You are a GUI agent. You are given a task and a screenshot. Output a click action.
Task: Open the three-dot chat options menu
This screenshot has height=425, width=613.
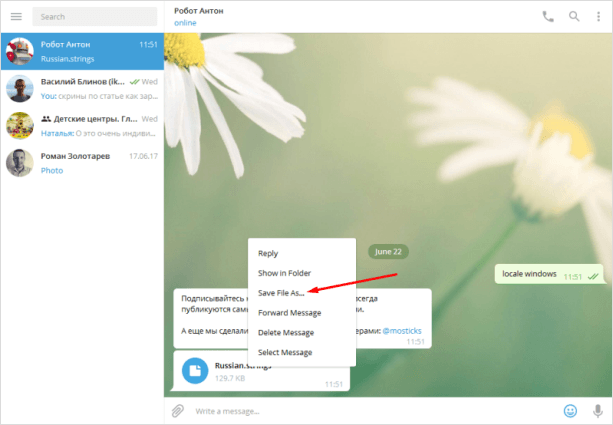tap(598, 16)
